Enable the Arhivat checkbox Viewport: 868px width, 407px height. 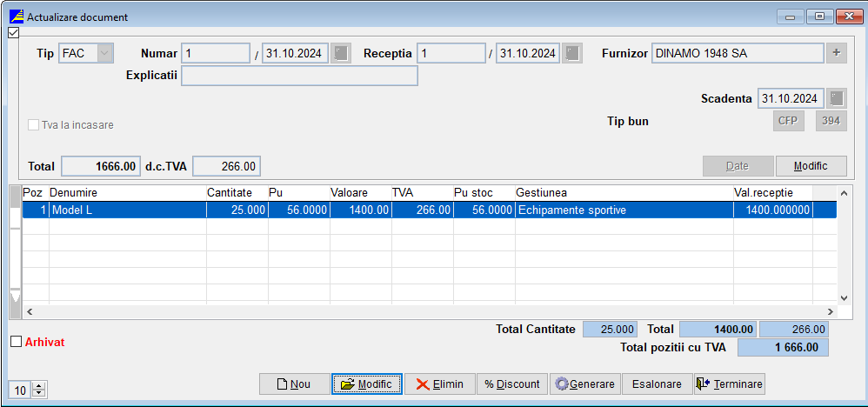16,342
